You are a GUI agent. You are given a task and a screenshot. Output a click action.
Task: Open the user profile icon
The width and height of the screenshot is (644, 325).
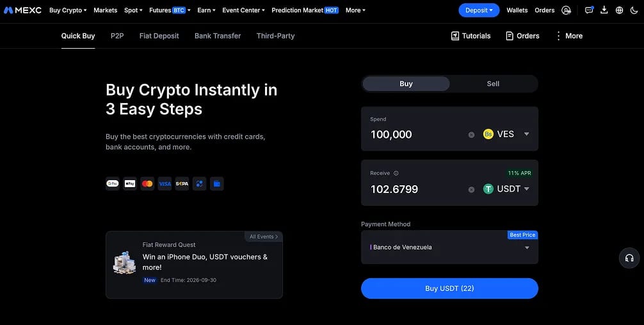566,10
